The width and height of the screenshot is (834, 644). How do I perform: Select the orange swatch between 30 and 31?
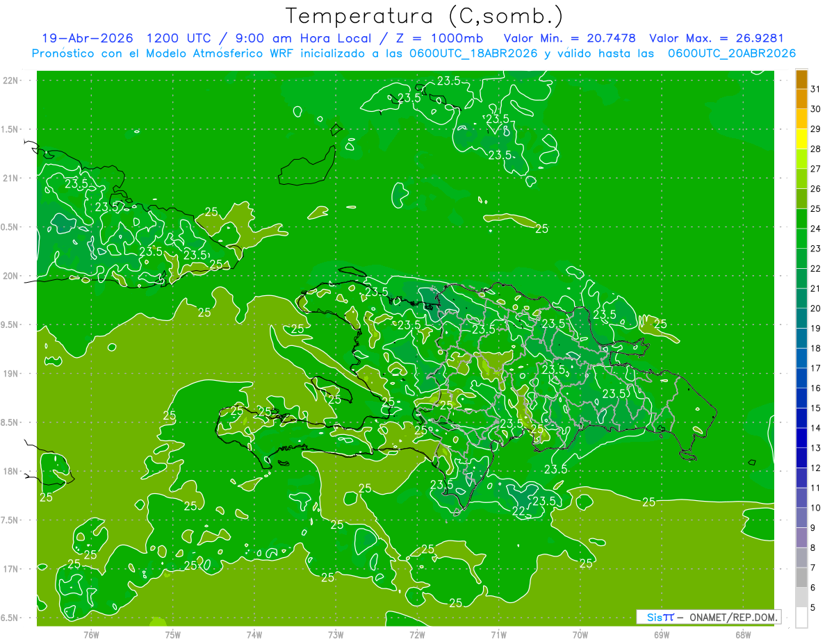point(801,99)
